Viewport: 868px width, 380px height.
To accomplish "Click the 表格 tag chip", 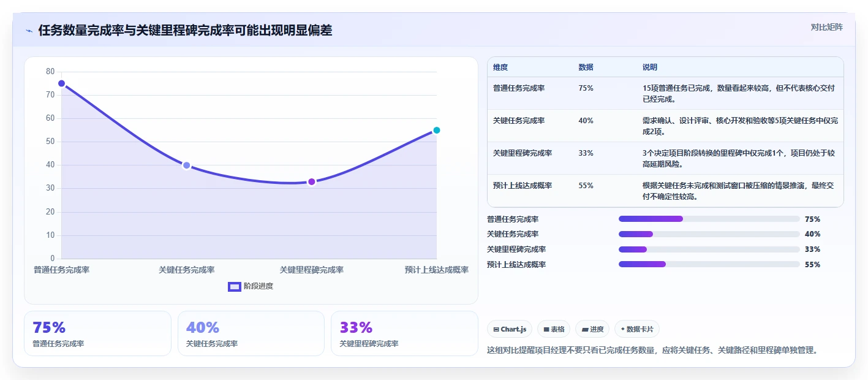I will coord(554,329).
